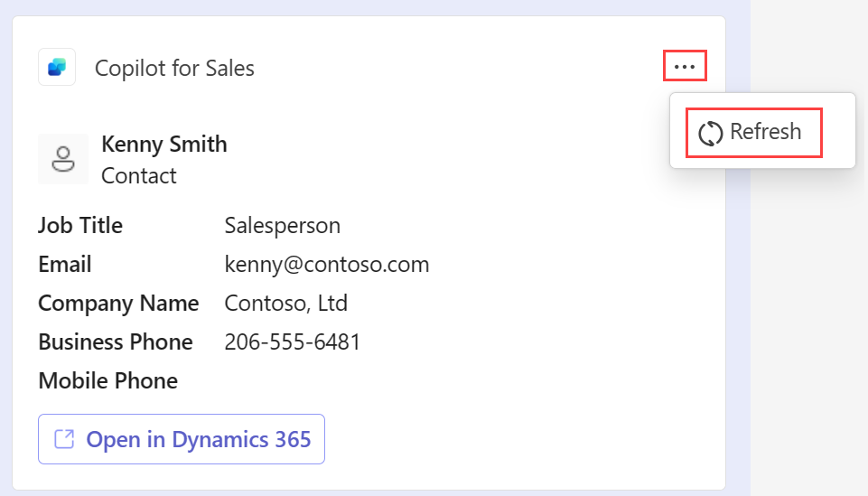Click the kenny@contoso.com email address
The image size is (868, 496).
326,265
